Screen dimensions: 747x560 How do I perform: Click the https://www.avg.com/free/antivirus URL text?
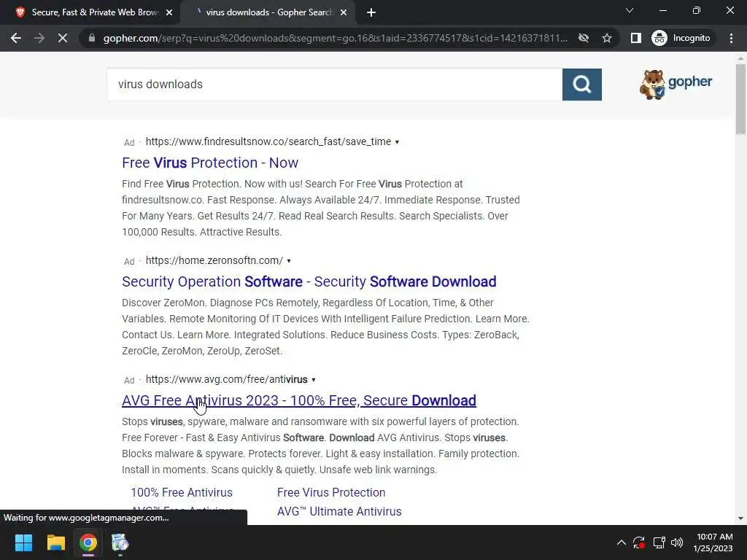226,379
